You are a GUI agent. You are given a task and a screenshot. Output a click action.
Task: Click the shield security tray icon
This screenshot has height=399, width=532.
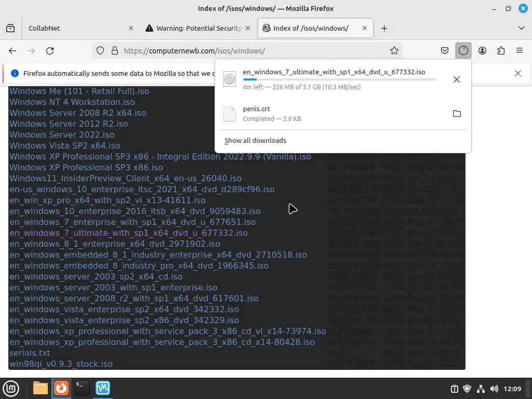[467, 389]
